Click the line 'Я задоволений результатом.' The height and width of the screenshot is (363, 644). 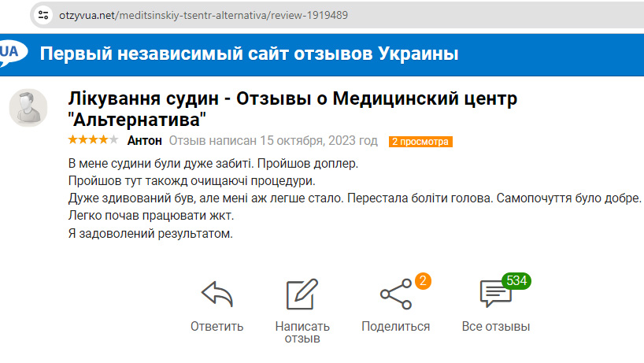coord(150,234)
